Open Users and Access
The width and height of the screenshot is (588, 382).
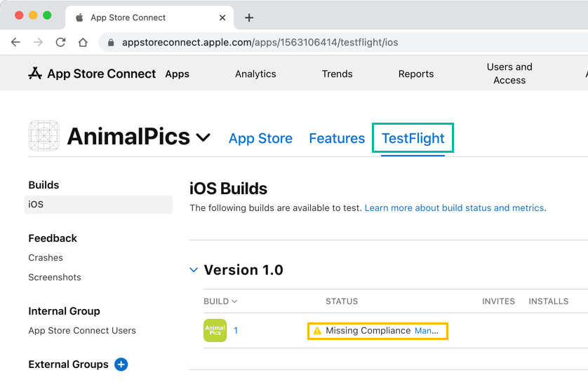click(509, 74)
